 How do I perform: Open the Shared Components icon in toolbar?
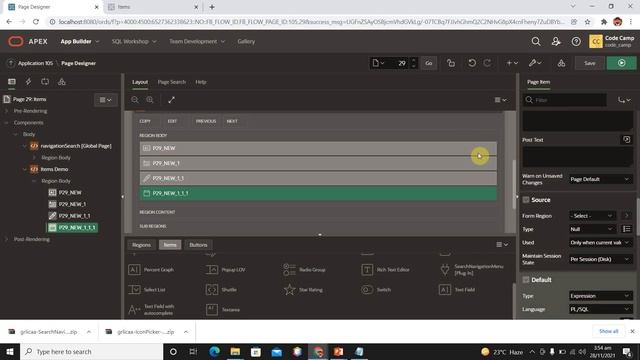tap(562, 63)
